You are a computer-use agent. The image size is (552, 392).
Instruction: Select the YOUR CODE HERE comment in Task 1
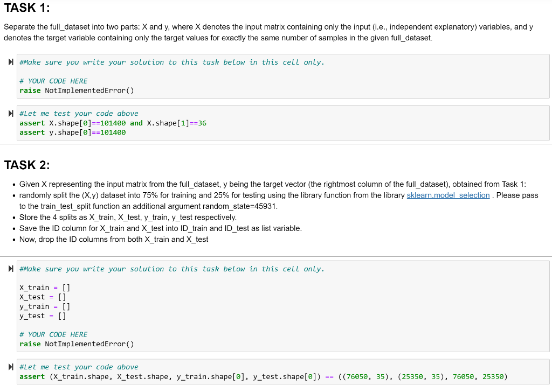pos(53,80)
